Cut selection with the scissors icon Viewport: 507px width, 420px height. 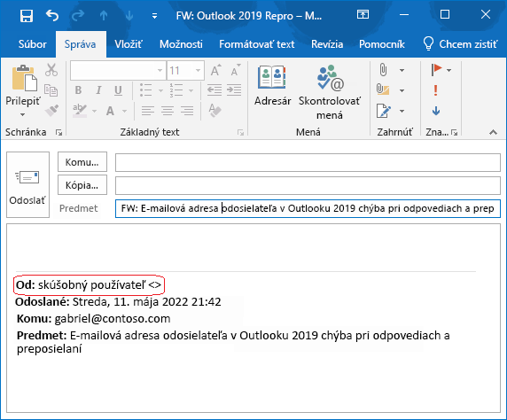pyautogui.click(x=51, y=70)
